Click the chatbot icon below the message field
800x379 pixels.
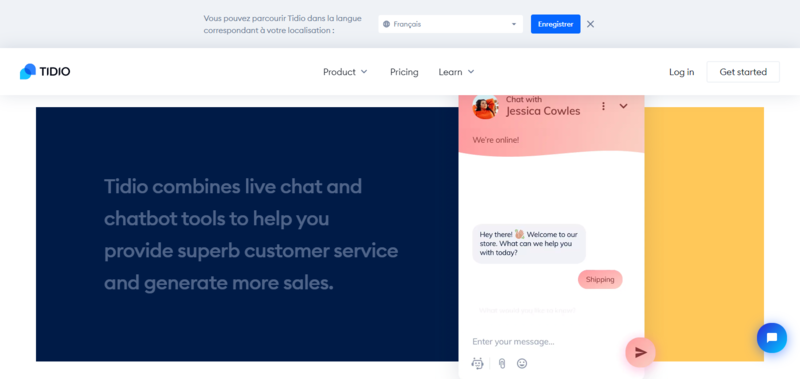pyautogui.click(x=478, y=363)
